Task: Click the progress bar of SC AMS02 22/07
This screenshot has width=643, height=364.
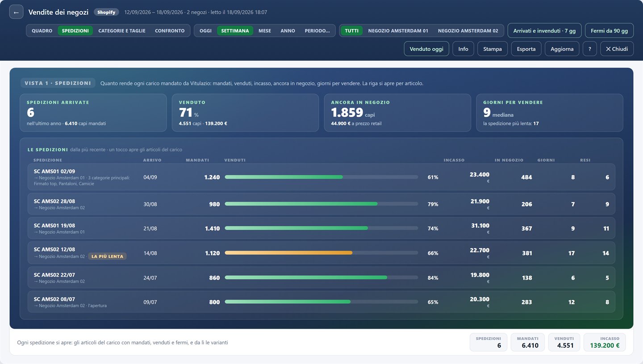Action: coord(321,277)
